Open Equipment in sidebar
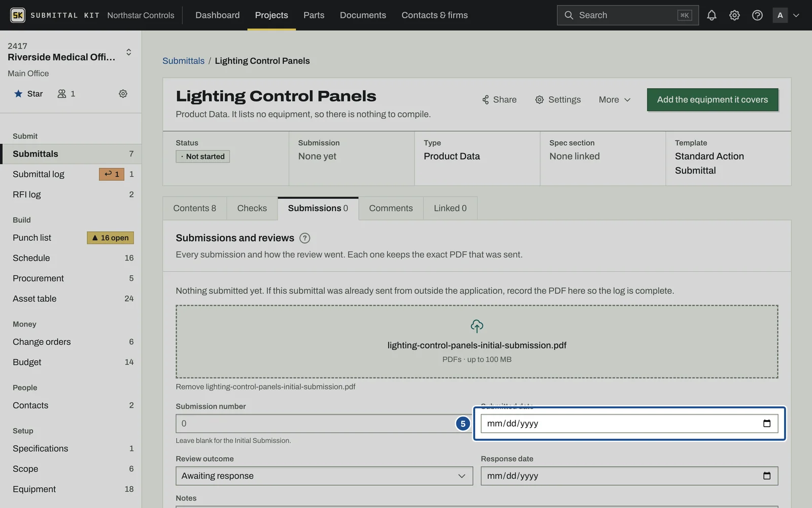This screenshot has width=812, height=508. pos(71,489)
